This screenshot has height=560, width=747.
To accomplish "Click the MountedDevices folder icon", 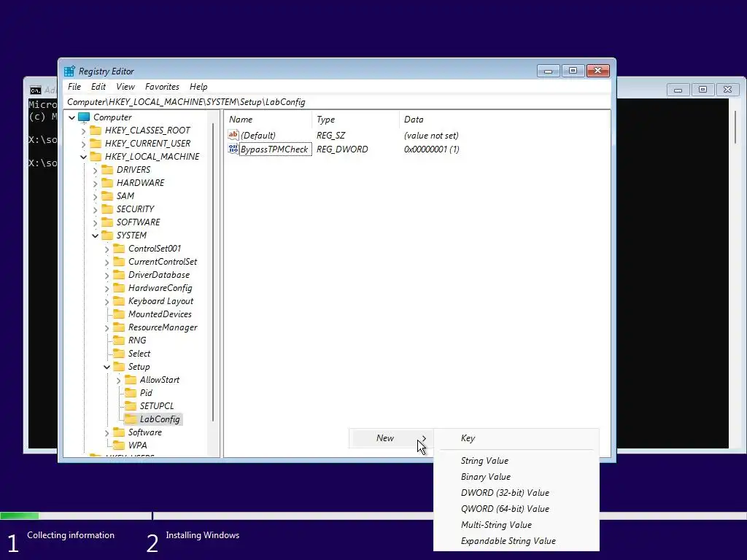I will (x=119, y=314).
